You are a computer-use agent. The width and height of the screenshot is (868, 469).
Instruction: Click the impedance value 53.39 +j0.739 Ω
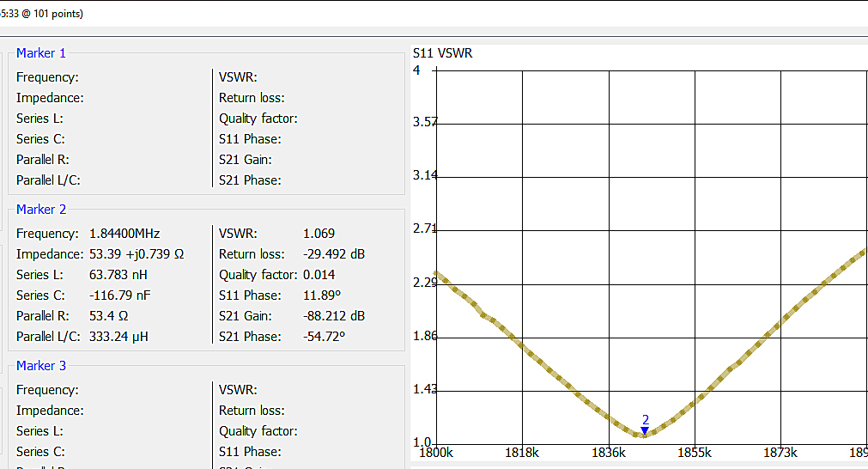click(x=137, y=254)
